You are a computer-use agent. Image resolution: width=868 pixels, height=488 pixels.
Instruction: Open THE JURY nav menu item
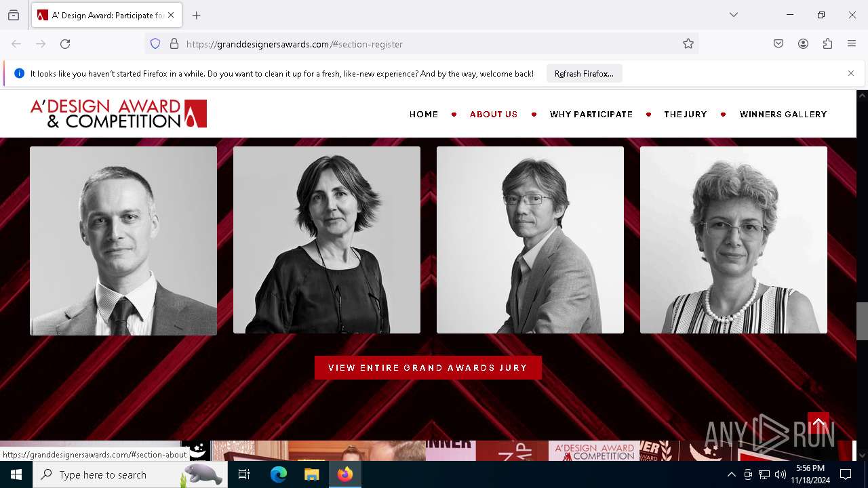(x=686, y=115)
